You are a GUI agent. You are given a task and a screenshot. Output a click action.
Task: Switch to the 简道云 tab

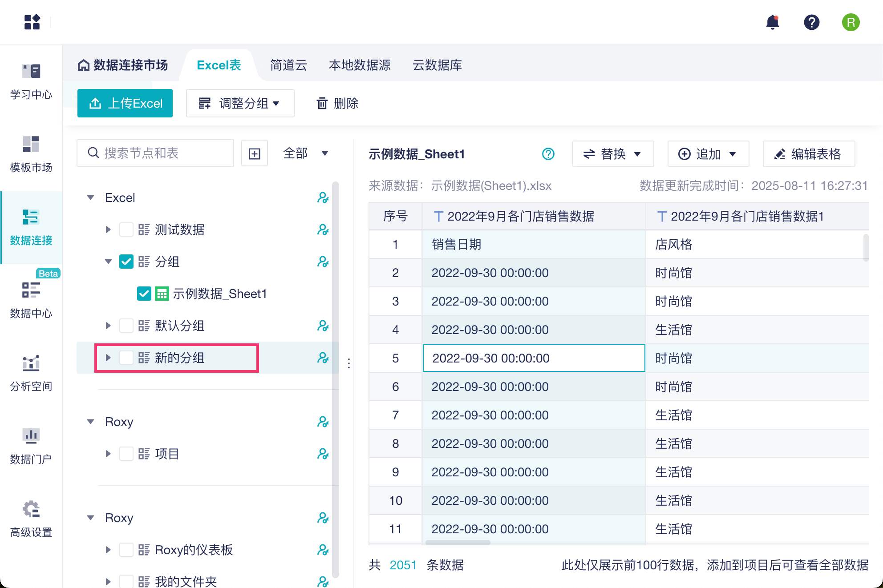pos(288,65)
